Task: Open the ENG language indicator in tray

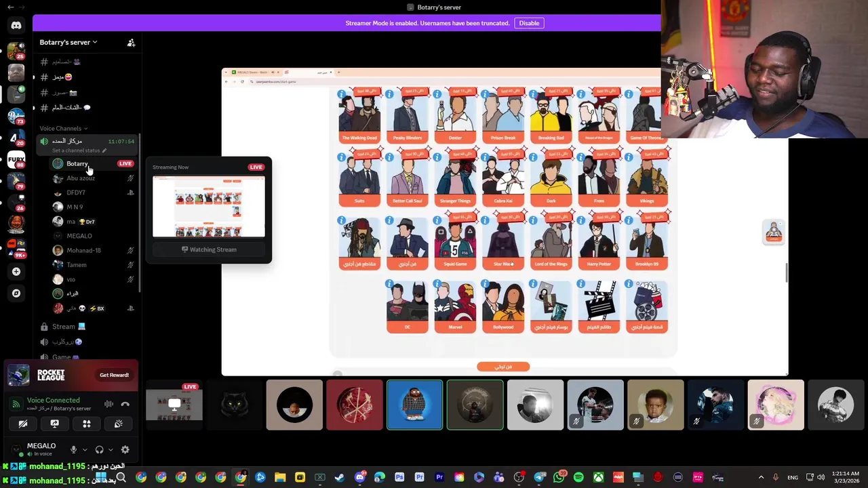Action: coord(793,478)
